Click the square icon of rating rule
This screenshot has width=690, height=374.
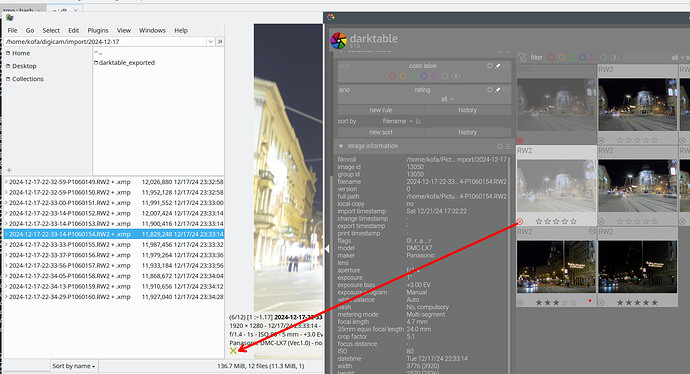(489, 90)
